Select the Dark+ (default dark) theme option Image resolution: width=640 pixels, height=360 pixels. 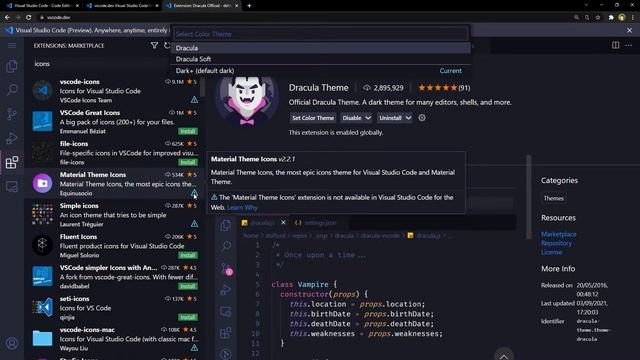click(x=321, y=71)
